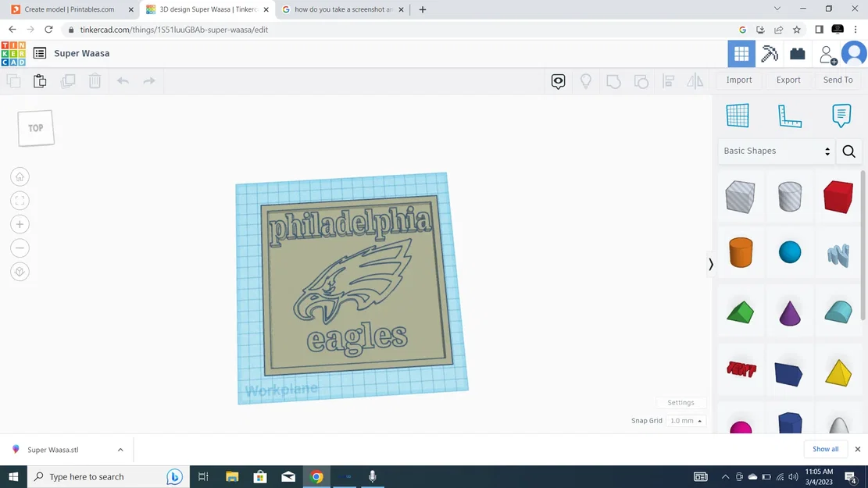Switch to the screenshot Google search tab
This screenshot has width=868, height=488.
(x=343, y=9)
